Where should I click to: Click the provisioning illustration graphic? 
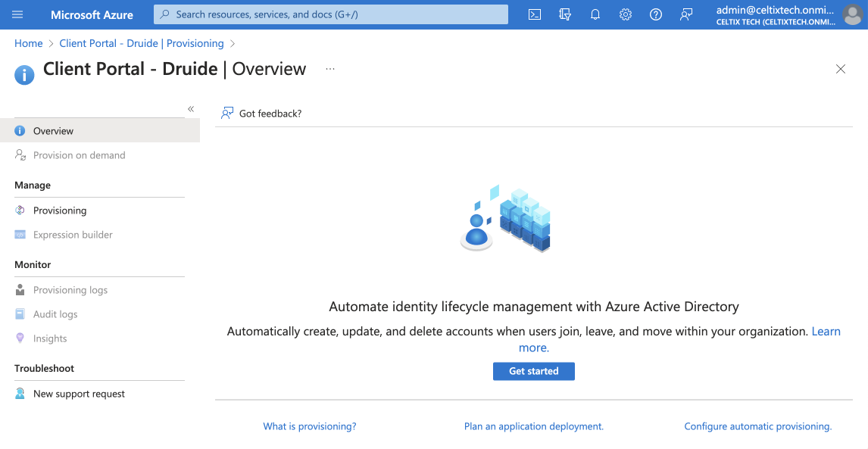(x=505, y=218)
